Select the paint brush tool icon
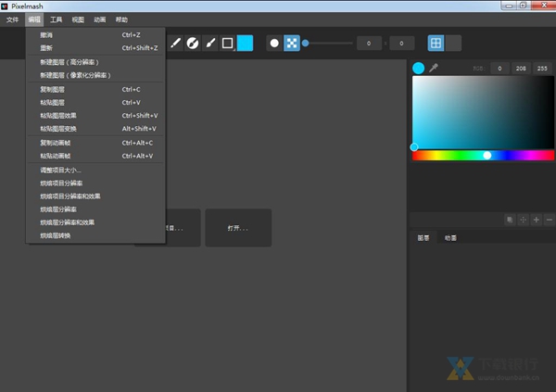The width and height of the screenshot is (556, 392). pyautogui.click(x=210, y=43)
